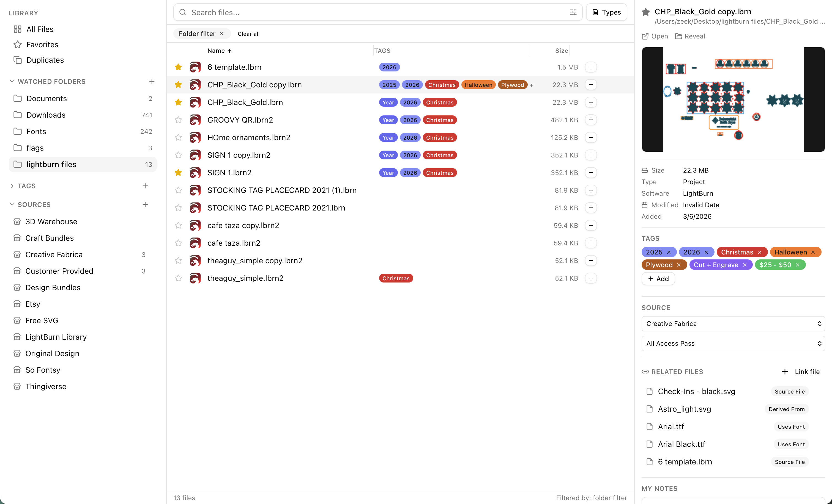Select Favorites in the Library sidebar
Viewport: 832px width, 504px height.
[42, 45]
